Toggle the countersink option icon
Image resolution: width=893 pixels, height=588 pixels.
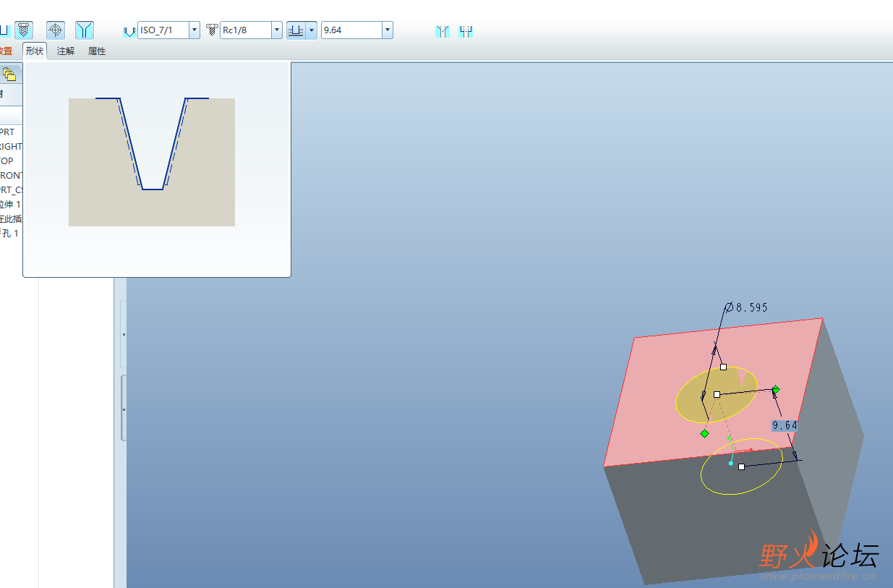443,31
